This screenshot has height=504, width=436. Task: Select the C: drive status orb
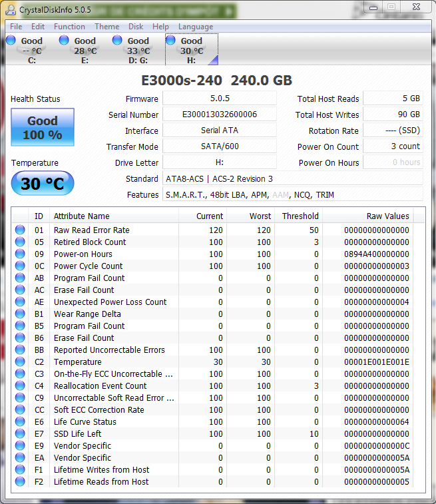pyautogui.click(x=11, y=41)
